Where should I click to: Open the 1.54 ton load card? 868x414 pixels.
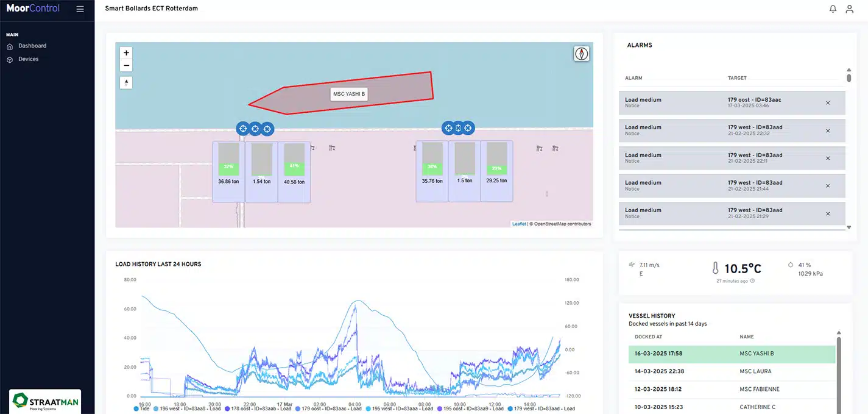click(261, 172)
